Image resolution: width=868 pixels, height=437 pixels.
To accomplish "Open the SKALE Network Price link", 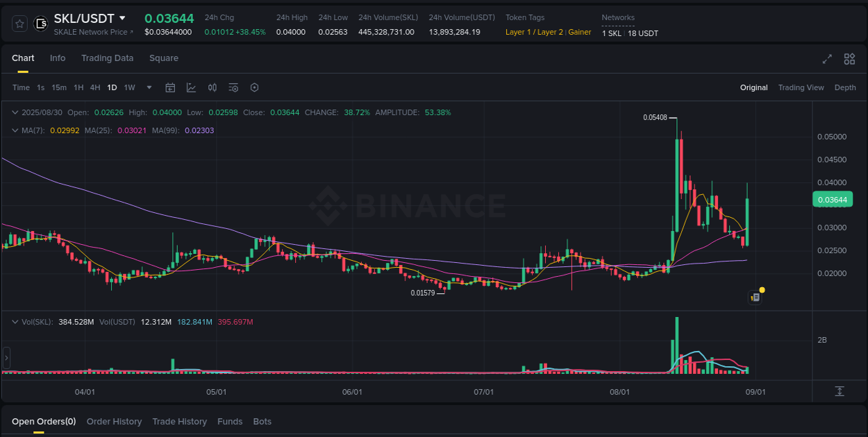I will [94, 32].
